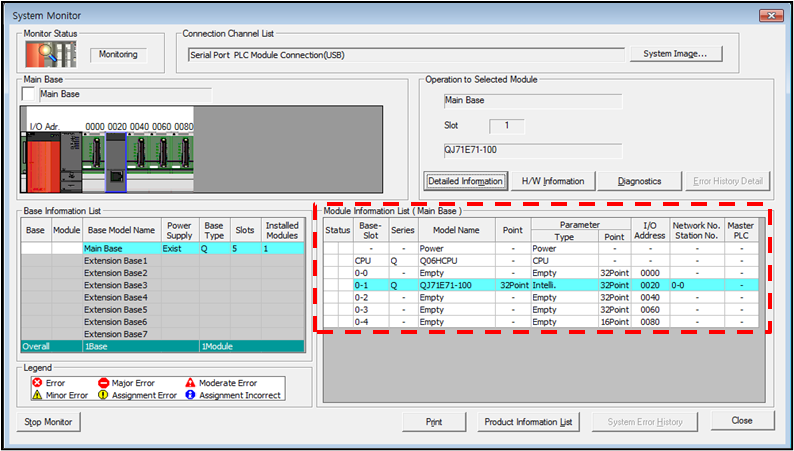The height and width of the screenshot is (451, 794).
Task: Select the 0-4 Empty slot row
Action: [541, 321]
